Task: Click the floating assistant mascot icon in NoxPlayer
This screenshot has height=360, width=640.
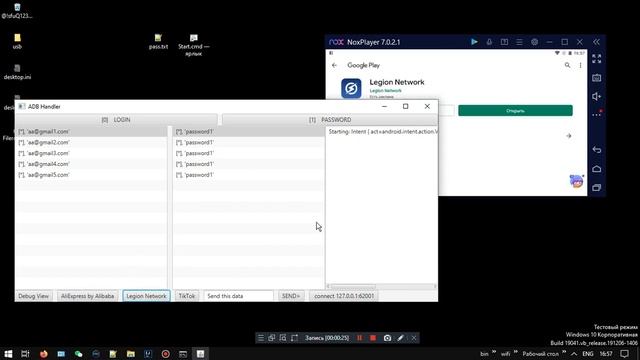Action: pyautogui.click(x=576, y=181)
